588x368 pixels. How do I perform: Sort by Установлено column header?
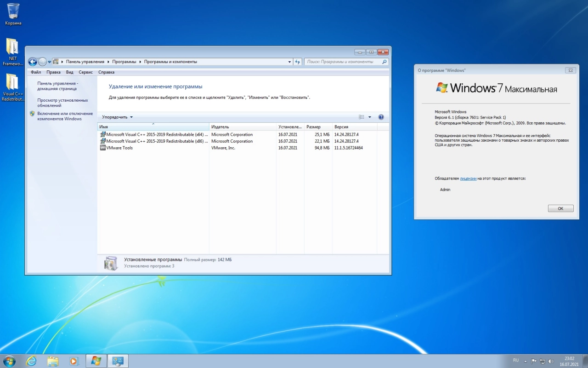290,127
